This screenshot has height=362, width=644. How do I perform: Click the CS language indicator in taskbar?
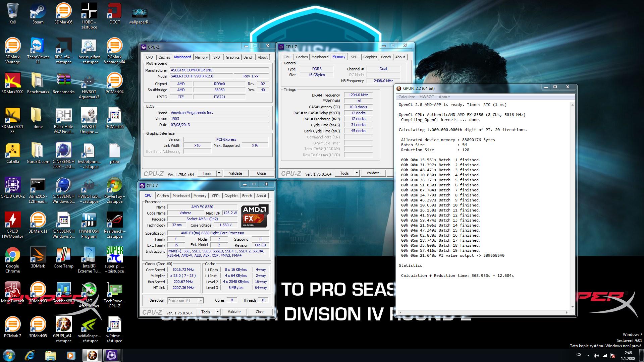coord(579,355)
